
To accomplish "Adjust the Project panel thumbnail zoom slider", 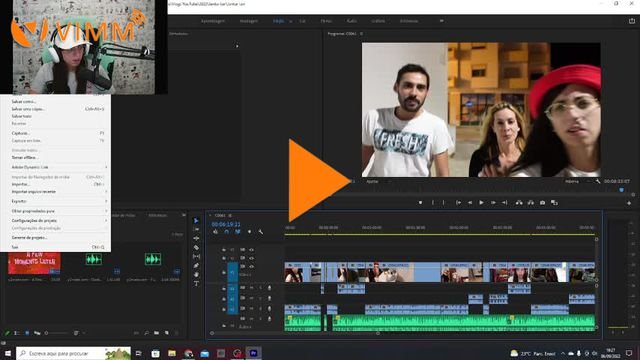I will pyautogui.click(x=57, y=333).
